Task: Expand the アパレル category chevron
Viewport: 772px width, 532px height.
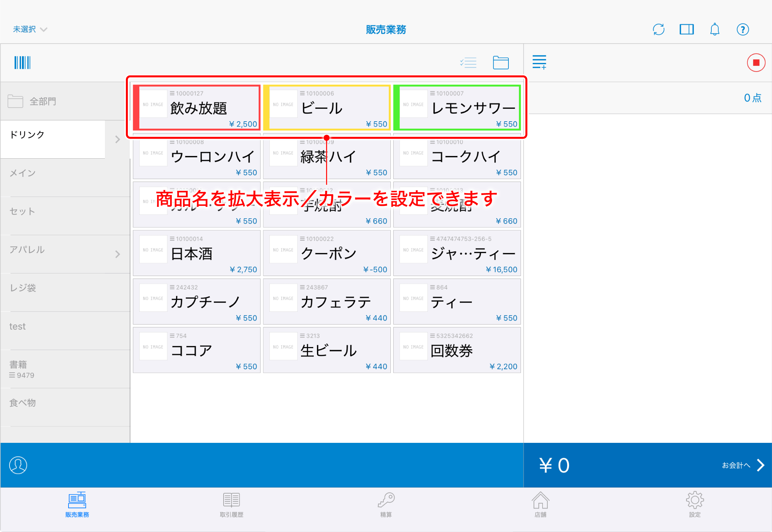Action: coord(117,254)
